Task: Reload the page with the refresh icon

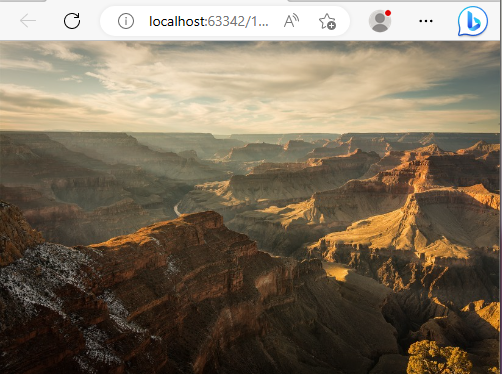Action: tap(72, 21)
